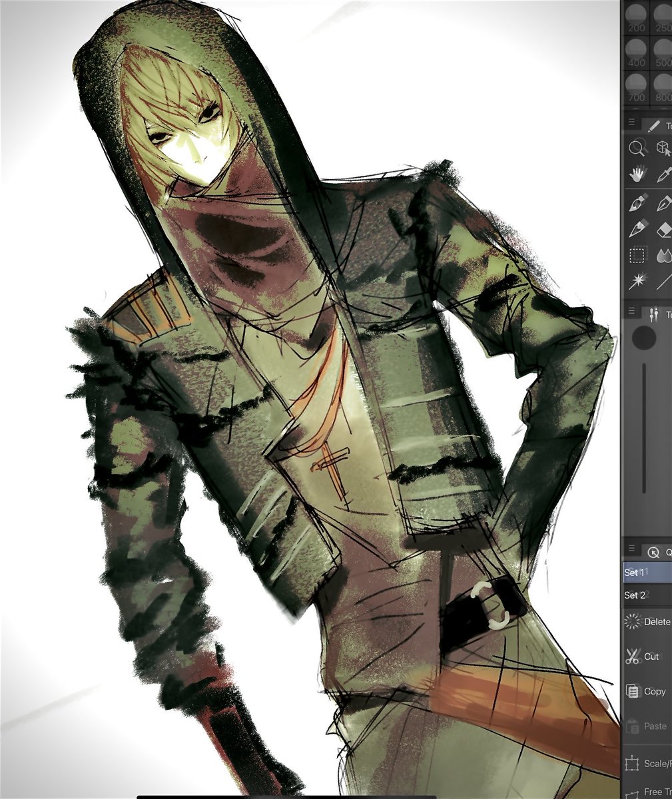This screenshot has width=672, height=799.
Task: Select the Zoom magnifier tool
Action: tap(638, 147)
